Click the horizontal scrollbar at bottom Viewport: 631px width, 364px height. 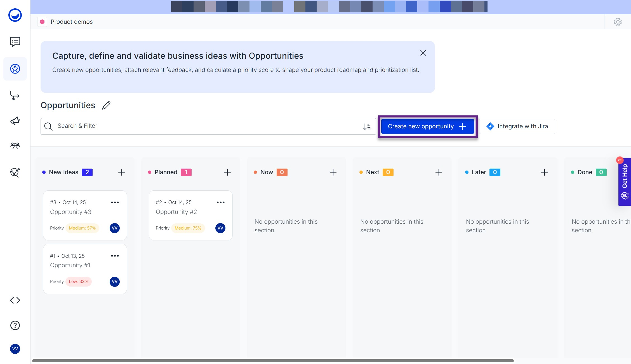273,361
